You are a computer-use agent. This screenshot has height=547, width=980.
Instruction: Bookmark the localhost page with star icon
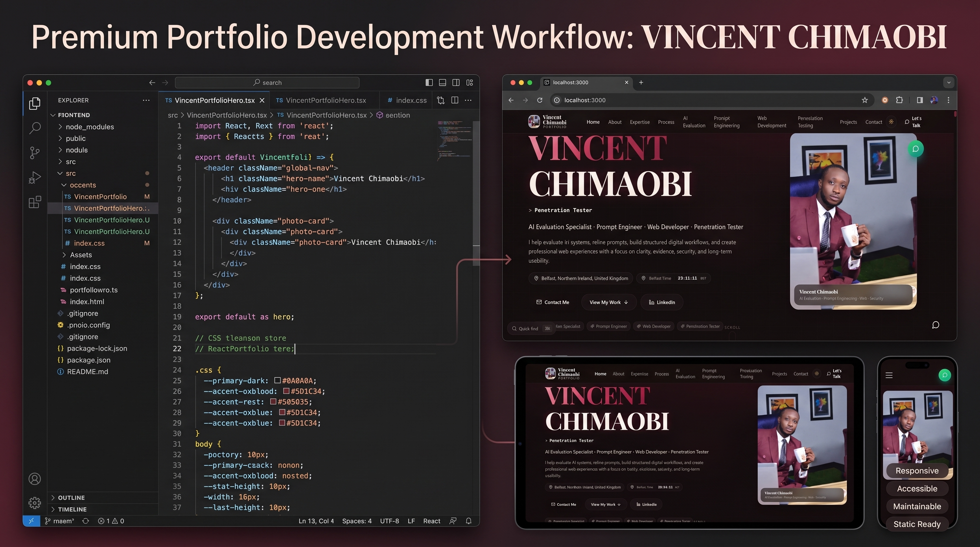(x=865, y=100)
